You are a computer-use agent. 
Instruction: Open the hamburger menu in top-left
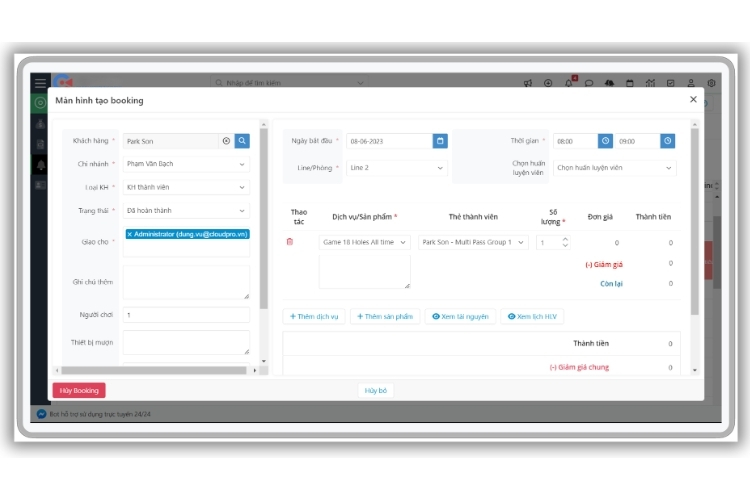(x=40, y=83)
